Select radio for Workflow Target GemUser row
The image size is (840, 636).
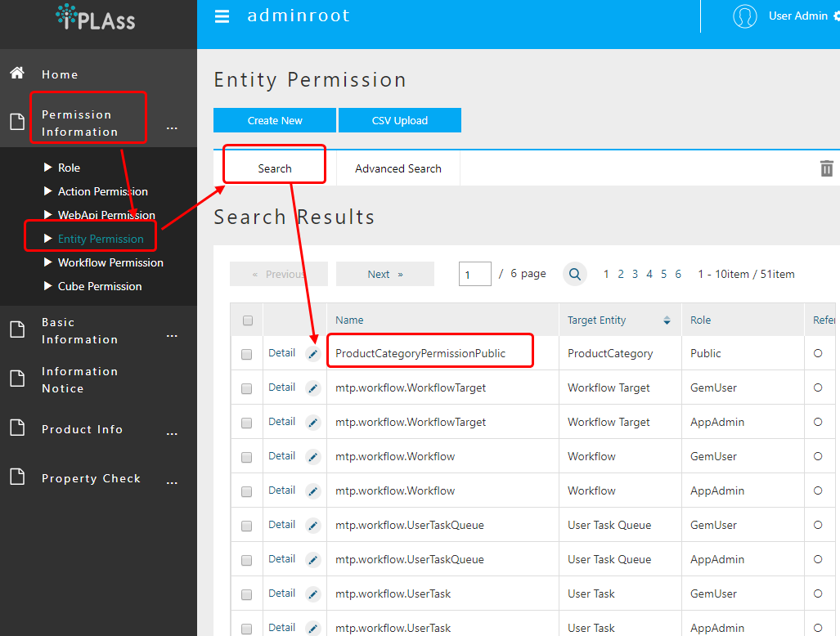817,387
